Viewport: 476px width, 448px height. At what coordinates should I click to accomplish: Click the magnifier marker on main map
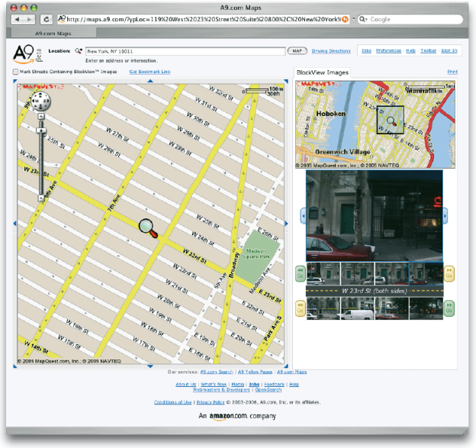(148, 228)
